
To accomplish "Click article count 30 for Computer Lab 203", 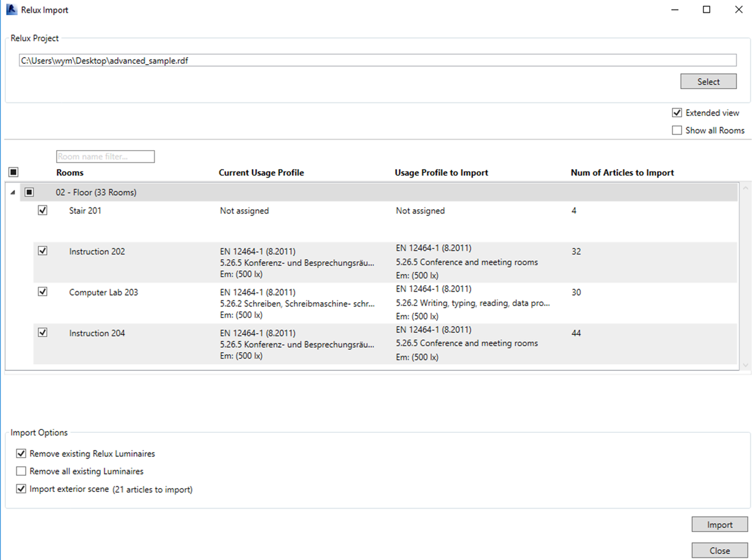I will point(576,293).
